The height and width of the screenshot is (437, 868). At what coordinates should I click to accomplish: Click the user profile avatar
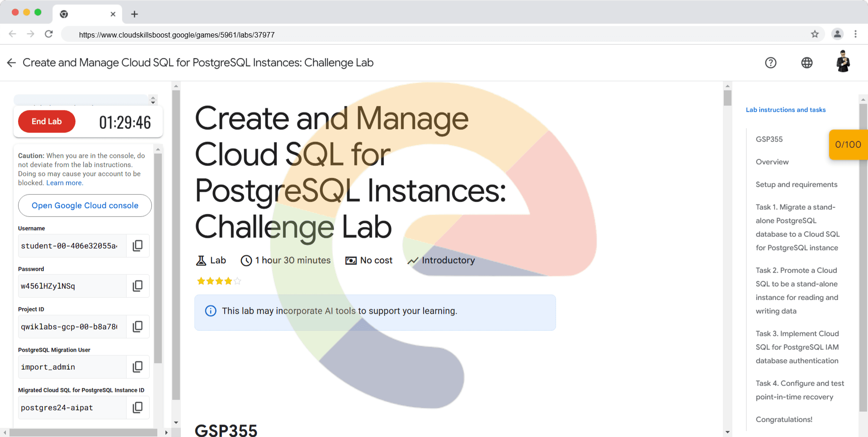click(x=843, y=62)
